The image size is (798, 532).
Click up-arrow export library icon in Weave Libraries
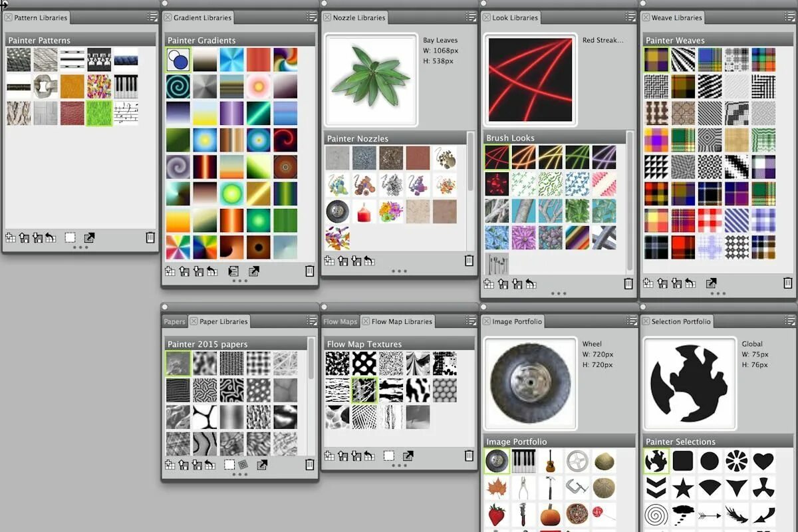pos(662,283)
